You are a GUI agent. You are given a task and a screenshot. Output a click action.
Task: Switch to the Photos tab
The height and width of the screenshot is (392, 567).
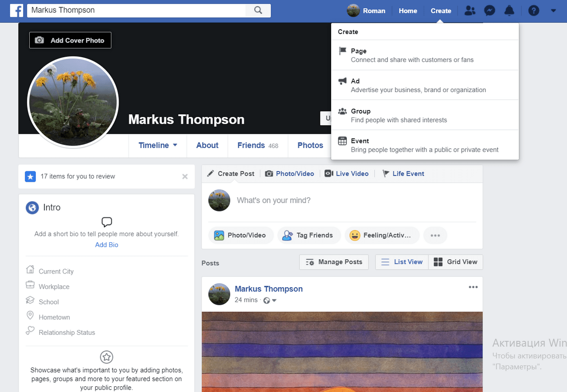310,145
